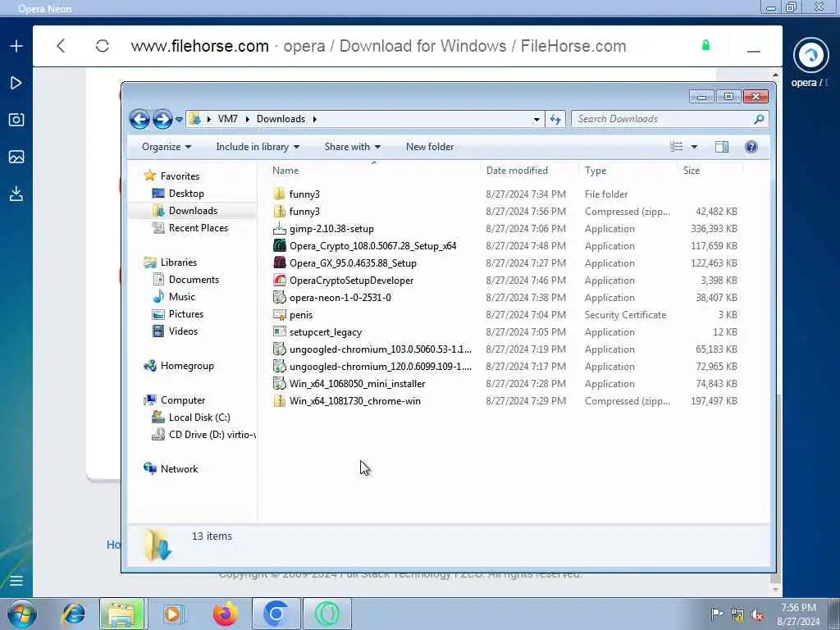Select OperaCryptoSetupDeveloper file
This screenshot has width=840, height=630.
click(506, 281)
